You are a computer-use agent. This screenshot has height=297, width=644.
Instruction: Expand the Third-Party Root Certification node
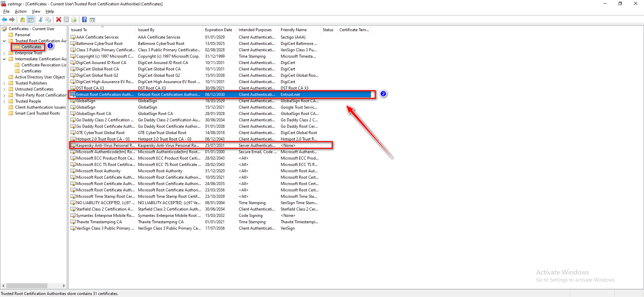4,95
